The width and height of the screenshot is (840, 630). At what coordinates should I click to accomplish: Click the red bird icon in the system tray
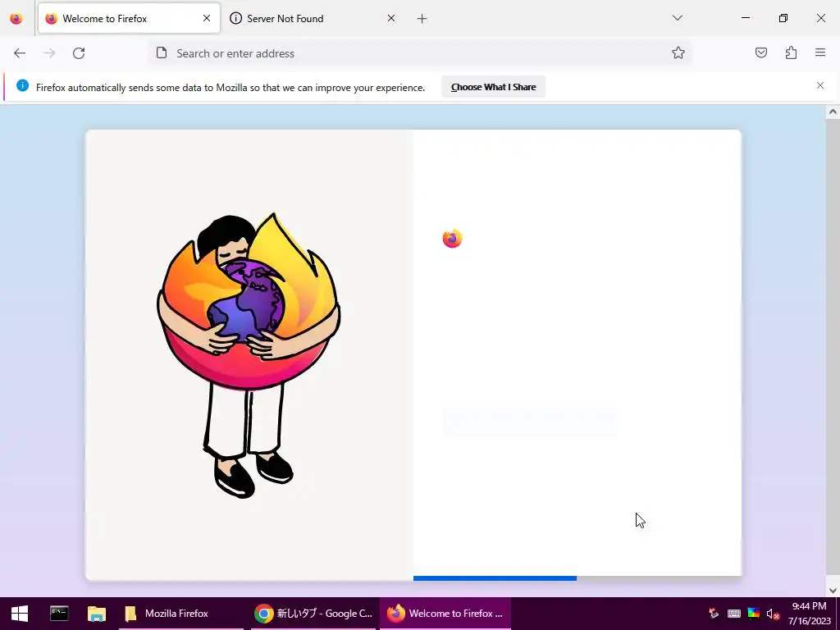(x=714, y=614)
